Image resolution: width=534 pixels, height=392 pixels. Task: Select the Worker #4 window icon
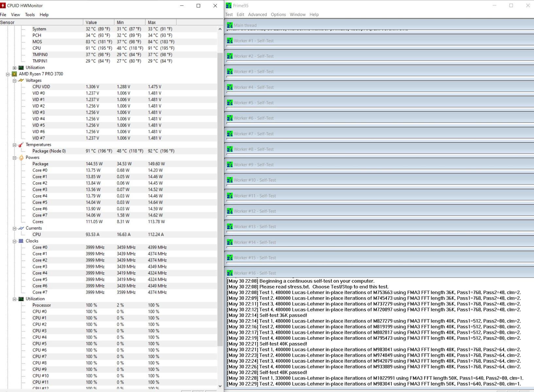(230, 87)
